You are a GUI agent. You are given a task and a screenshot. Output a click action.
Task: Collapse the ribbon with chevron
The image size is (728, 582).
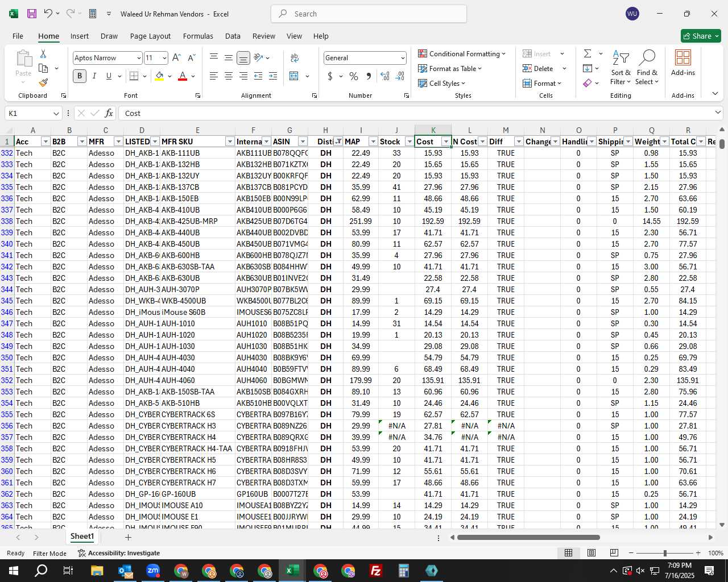715,93
